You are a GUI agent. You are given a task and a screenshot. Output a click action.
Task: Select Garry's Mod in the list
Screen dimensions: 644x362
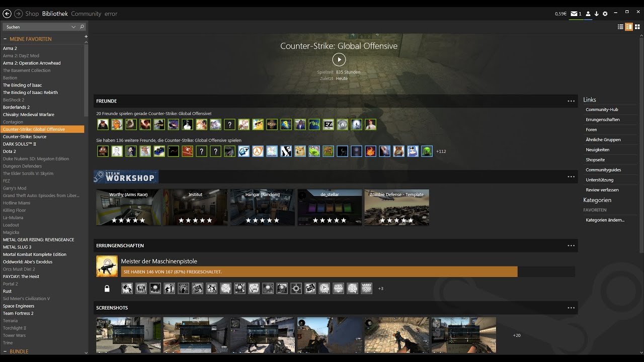click(x=15, y=188)
